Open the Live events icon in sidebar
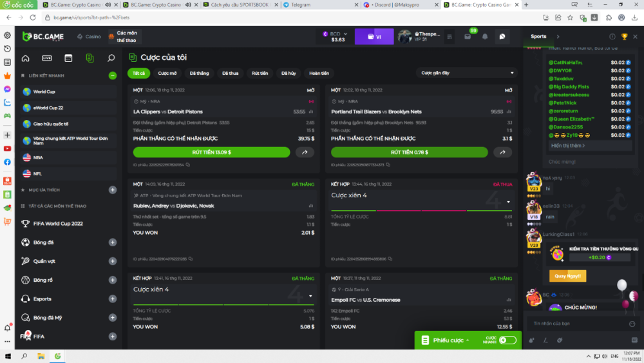Image resolution: width=644 pixels, height=363 pixels. [x=46, y=58]
